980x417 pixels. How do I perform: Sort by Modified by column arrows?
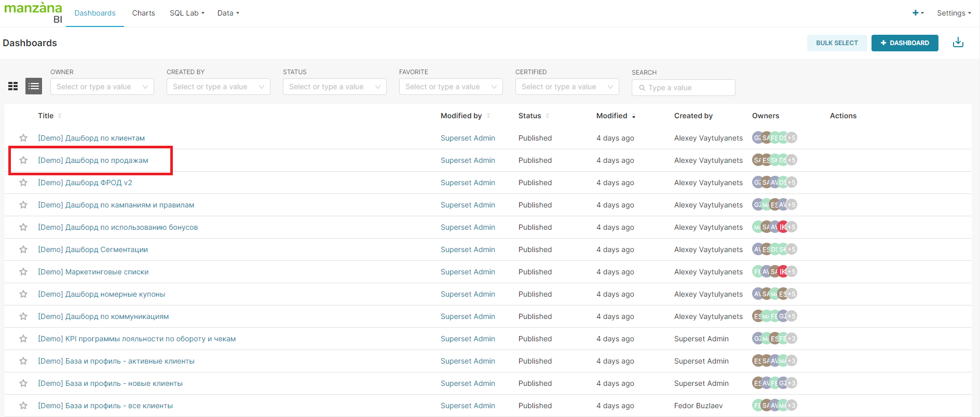click(x=488, y=116)
